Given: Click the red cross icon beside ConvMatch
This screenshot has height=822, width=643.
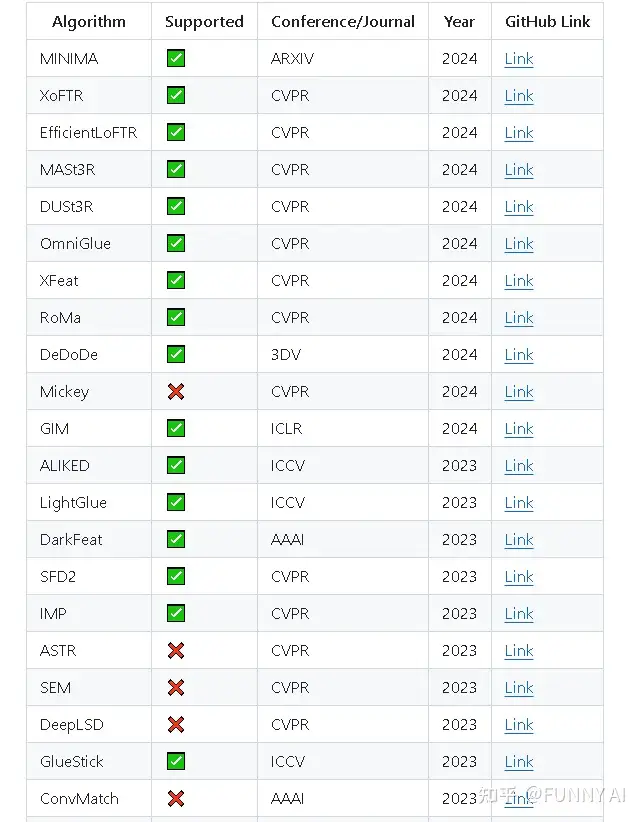Looking at the screenshot, I should pos(176,799).
